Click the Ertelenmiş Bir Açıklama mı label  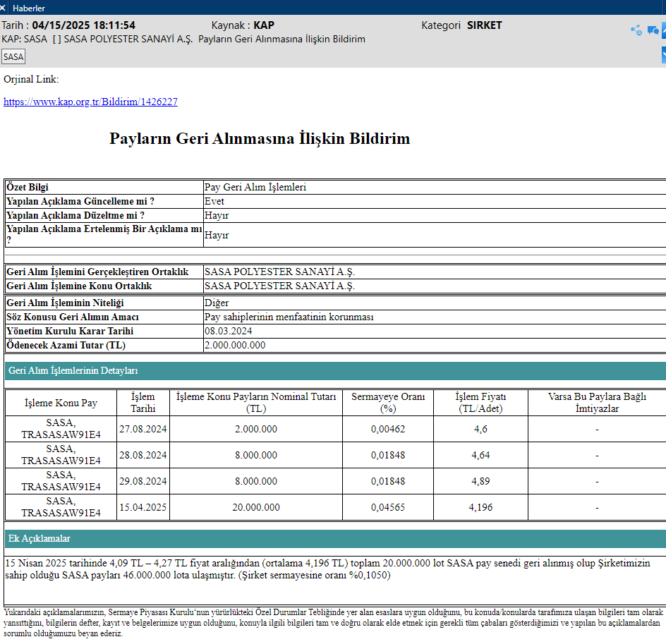(x=104, y=234)
